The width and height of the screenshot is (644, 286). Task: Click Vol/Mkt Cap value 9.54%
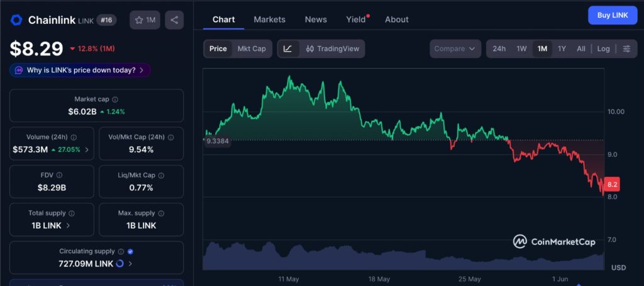(x=141, y=149)
